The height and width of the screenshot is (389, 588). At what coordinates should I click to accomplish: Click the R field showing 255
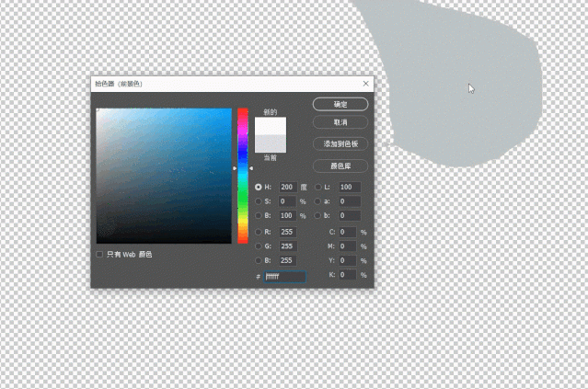(288, 232)
